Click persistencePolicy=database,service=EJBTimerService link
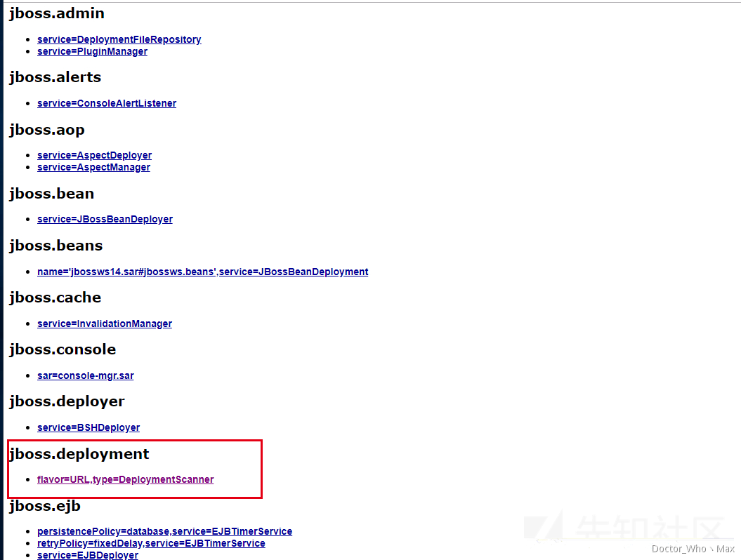Screen dimensions: 741x560 164,531
